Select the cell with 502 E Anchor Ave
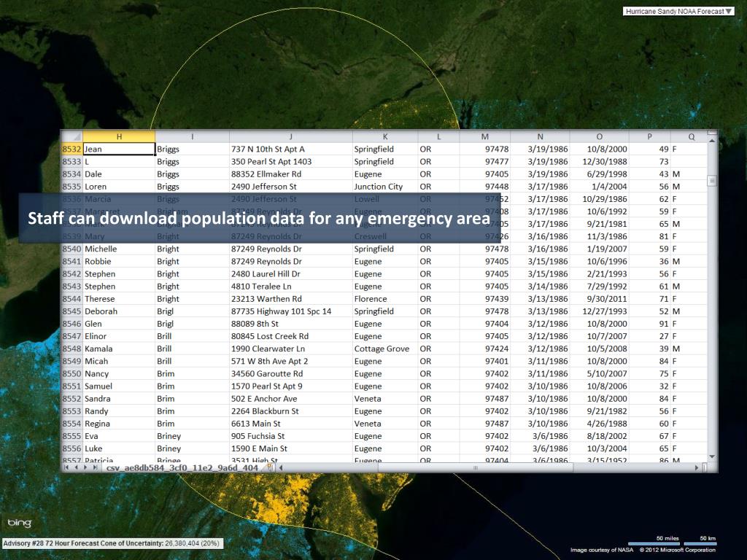747x560 pixels. (290, 399)
